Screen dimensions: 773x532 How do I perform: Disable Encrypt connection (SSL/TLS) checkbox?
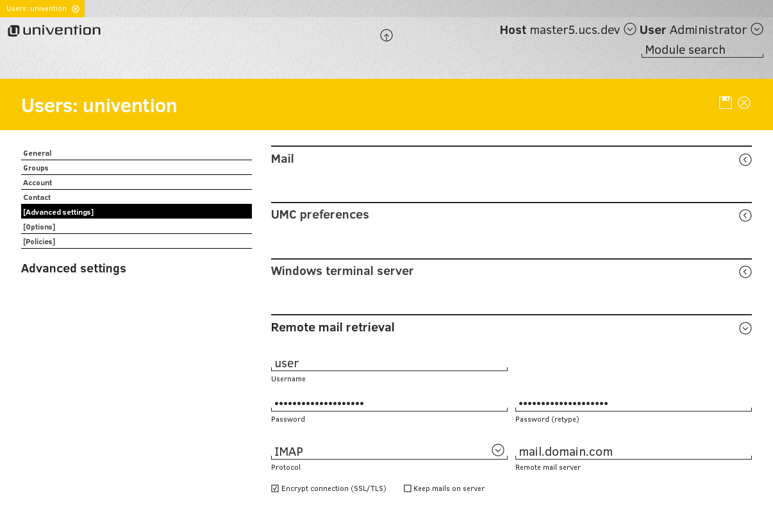[x=275, y=488]
